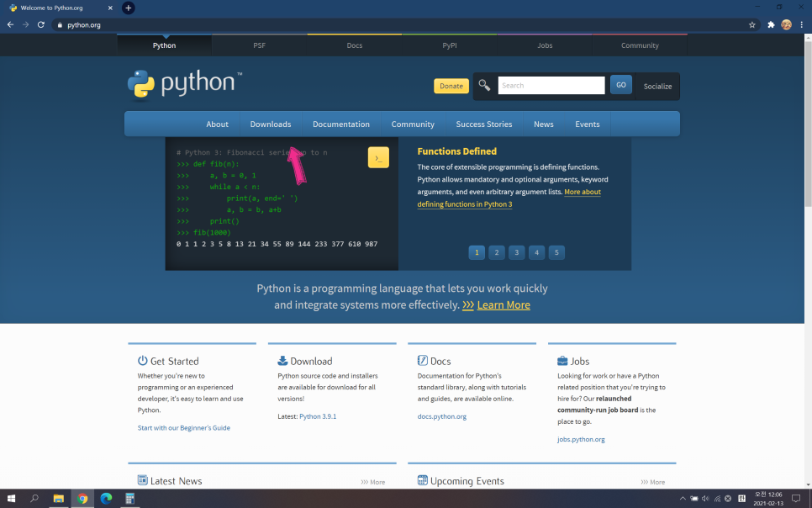Open Windows Start menu
Image resolution: width=812 pixels, height=508 pixels.
[x=11, y=499]
